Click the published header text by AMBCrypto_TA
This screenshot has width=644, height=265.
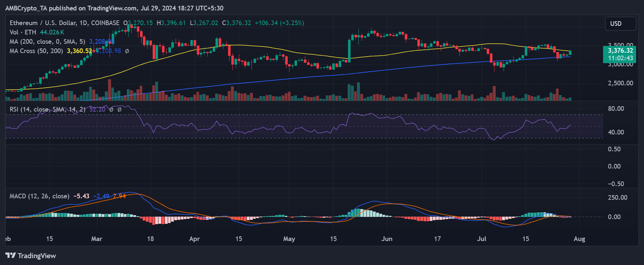click(x=114, y=8)
